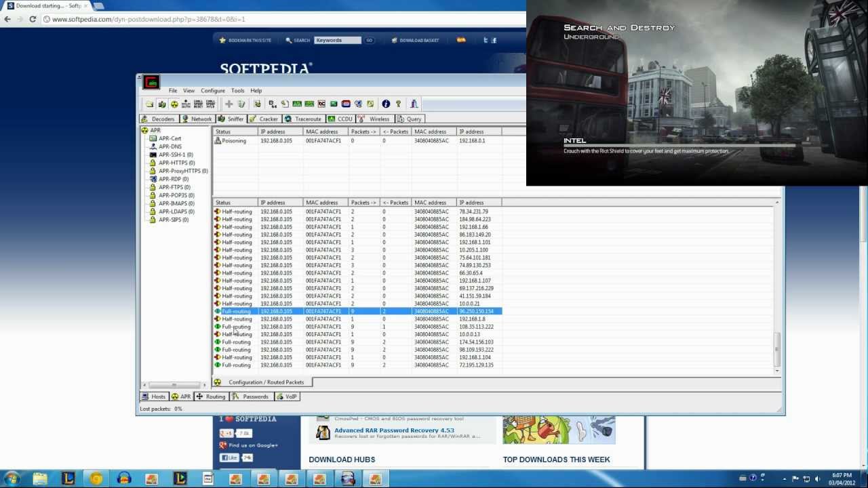Click the yellow question mark Help icon

coord(399,104)
